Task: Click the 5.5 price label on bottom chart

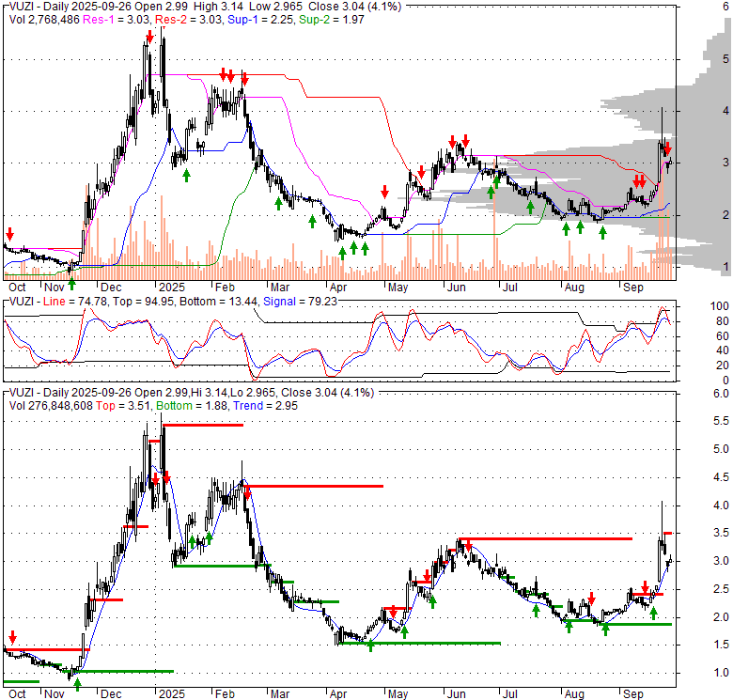Action: (721, 421)
